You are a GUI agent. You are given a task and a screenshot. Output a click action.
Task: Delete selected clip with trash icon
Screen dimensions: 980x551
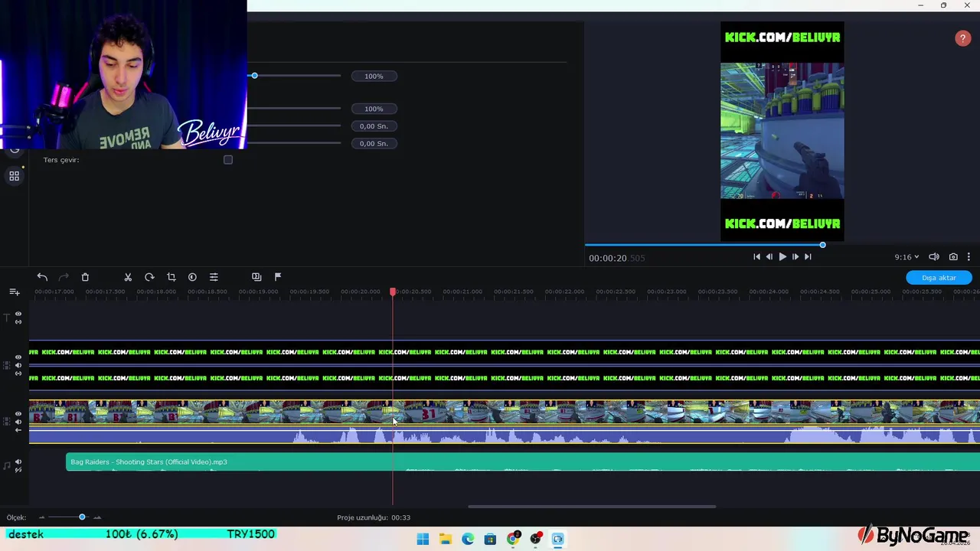point(85,277)
